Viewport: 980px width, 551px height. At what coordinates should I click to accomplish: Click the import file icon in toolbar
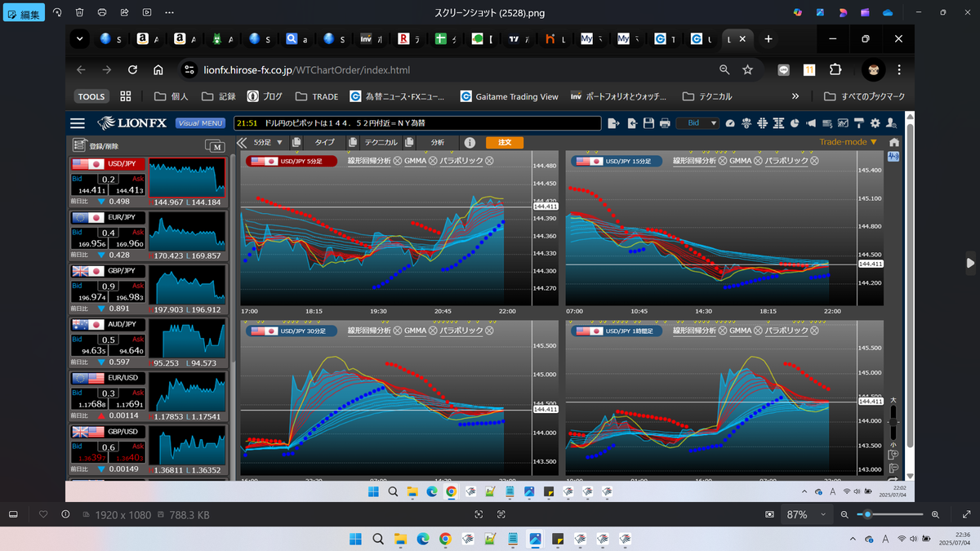632,123
